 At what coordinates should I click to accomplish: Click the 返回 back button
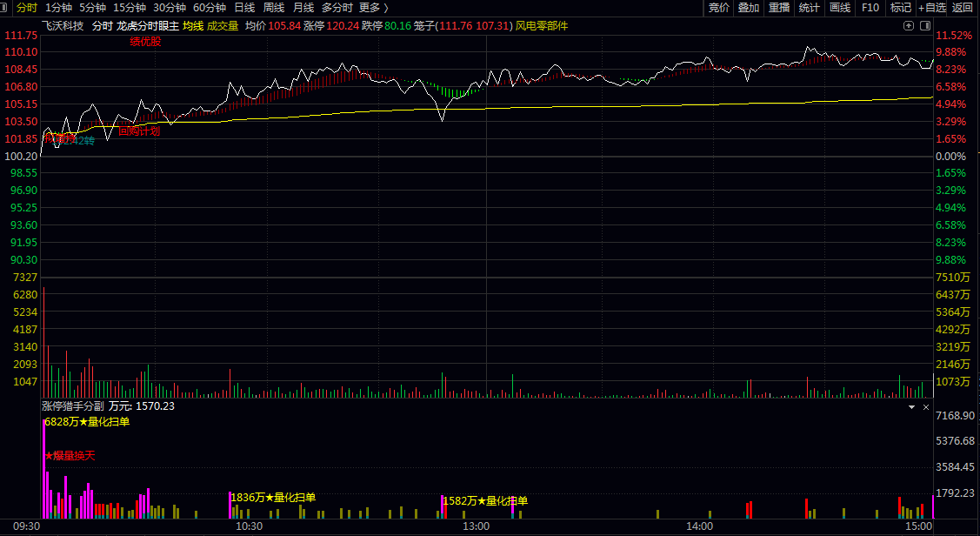pos(963,8)
